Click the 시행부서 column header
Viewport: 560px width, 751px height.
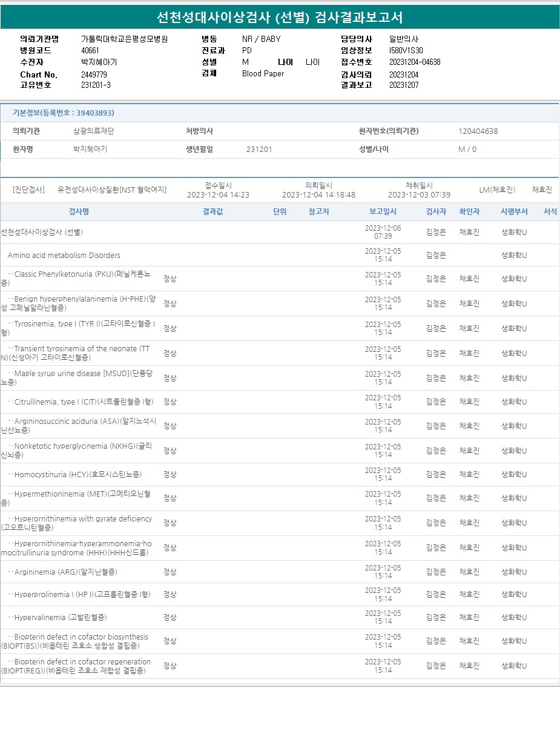[514, 211]
